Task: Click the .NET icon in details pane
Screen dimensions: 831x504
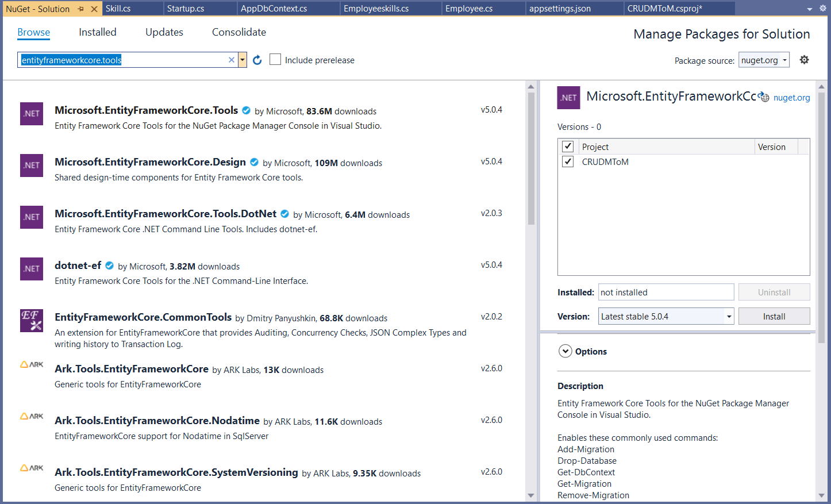Action: pyautogui.click(x=569, y=98)
